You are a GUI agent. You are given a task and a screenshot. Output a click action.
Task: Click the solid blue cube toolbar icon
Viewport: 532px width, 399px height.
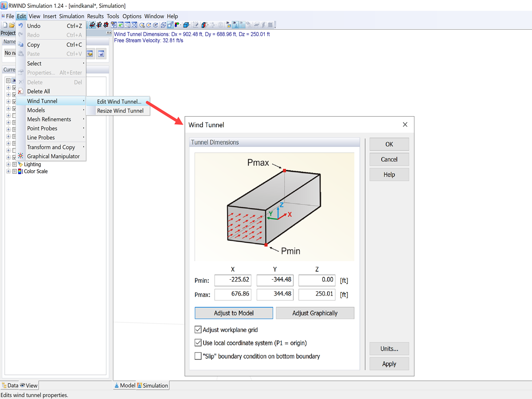point(186,25)
